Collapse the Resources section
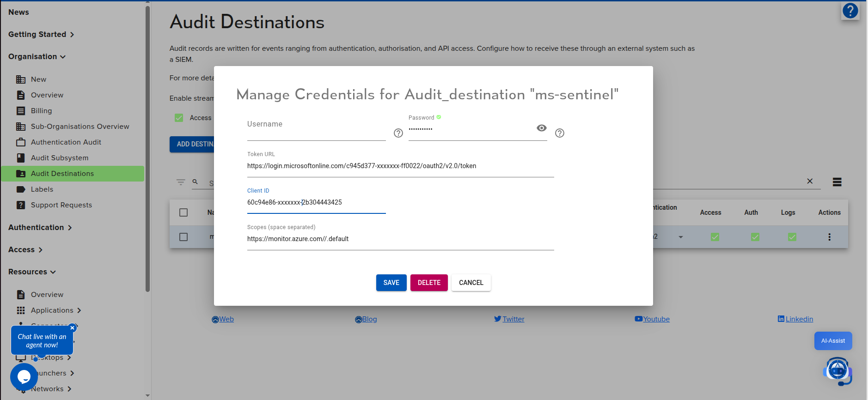 click(x=32, y=272)
